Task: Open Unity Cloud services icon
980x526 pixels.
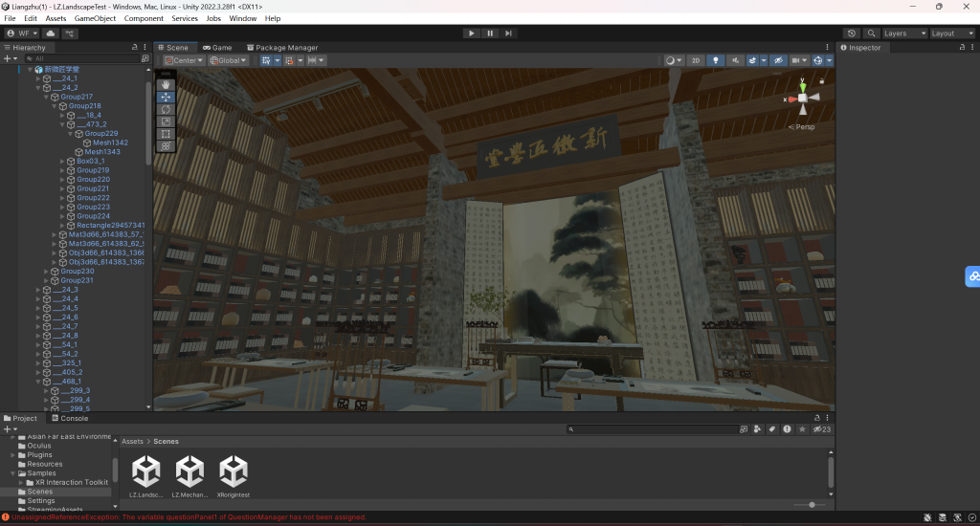Action: 51,33
